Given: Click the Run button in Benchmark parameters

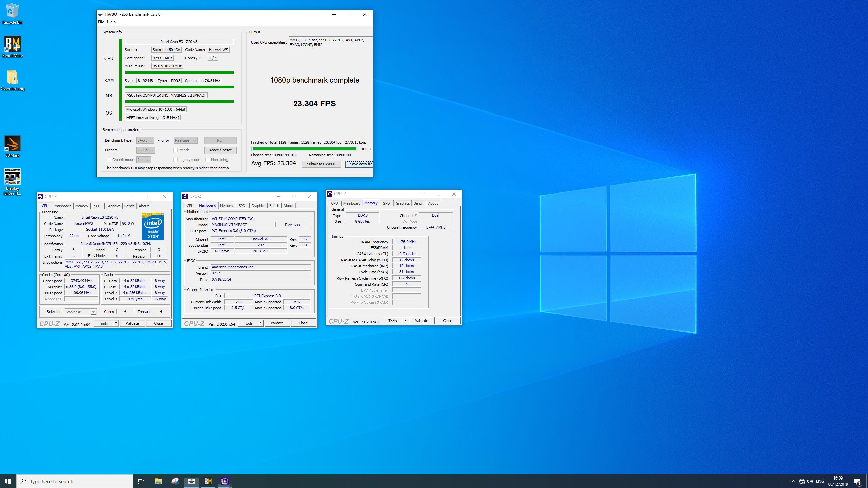Looking at the screenshot, I should [220, 140].
